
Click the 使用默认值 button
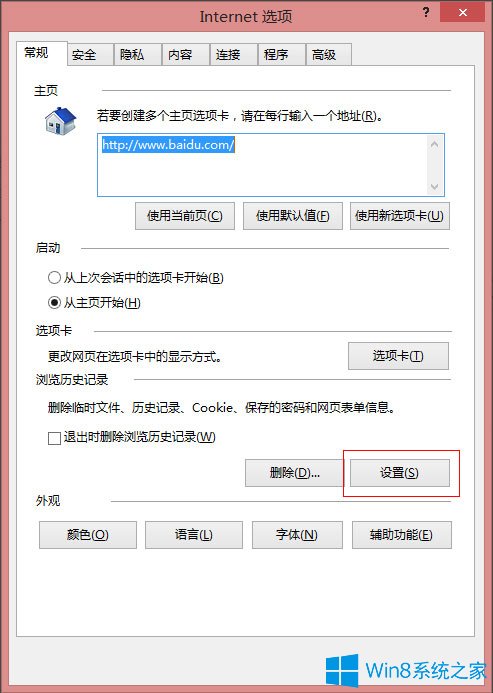click(x=293, y=216)
